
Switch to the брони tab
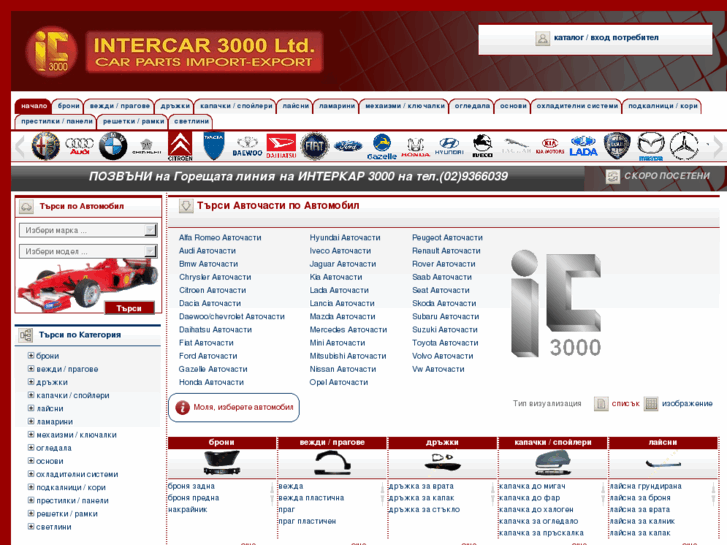pyautogui.click(x=68, y=106)
